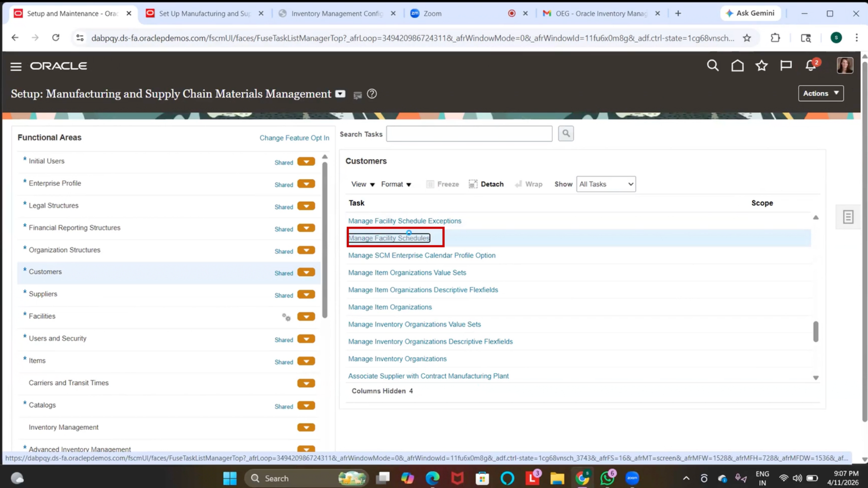Open Zoom app from the taskbar
The height and width of the screenshot is (488, 868).
(632, 478)
